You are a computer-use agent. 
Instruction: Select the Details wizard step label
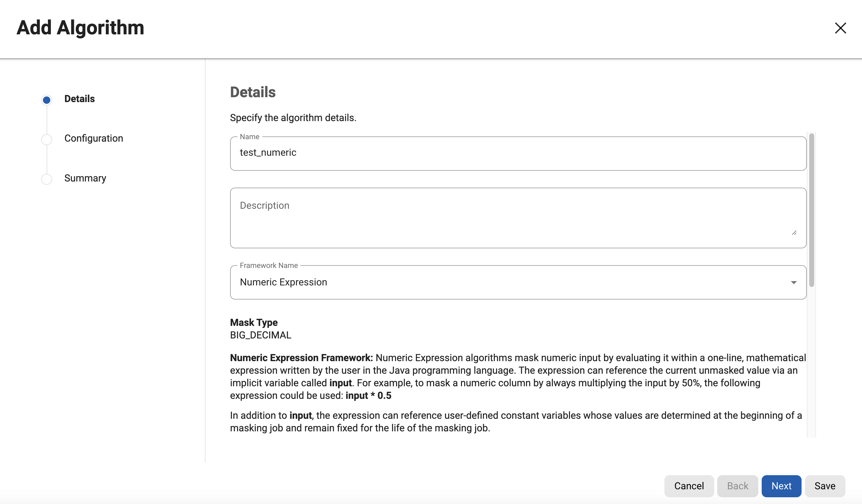coord(79,99)
